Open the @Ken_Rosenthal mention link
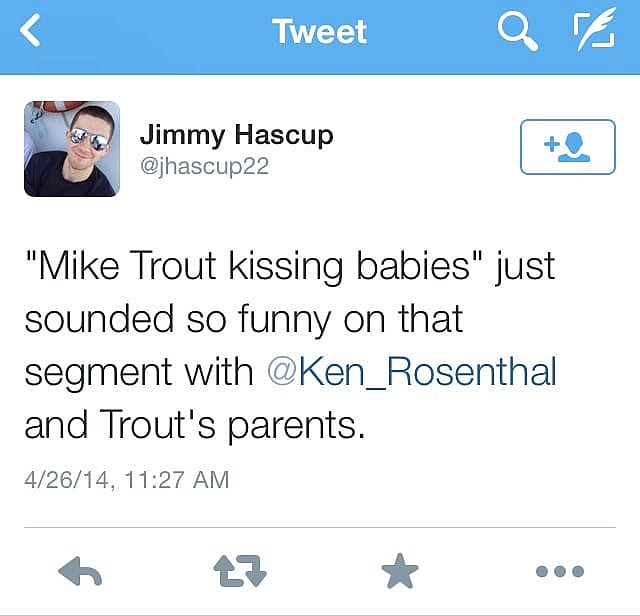The image size is (640, 616). [412, 373]
